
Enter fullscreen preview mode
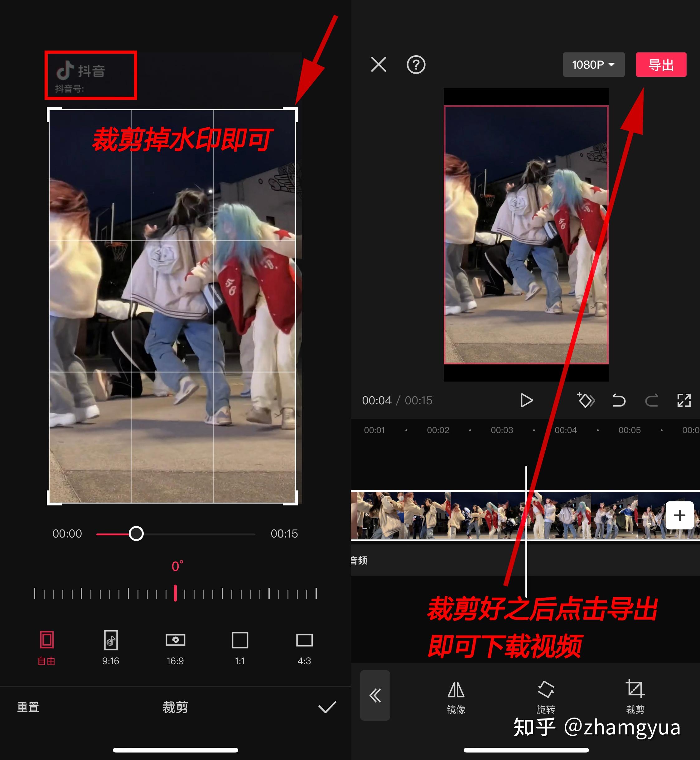pyautogui.click(x=684, y=400)
